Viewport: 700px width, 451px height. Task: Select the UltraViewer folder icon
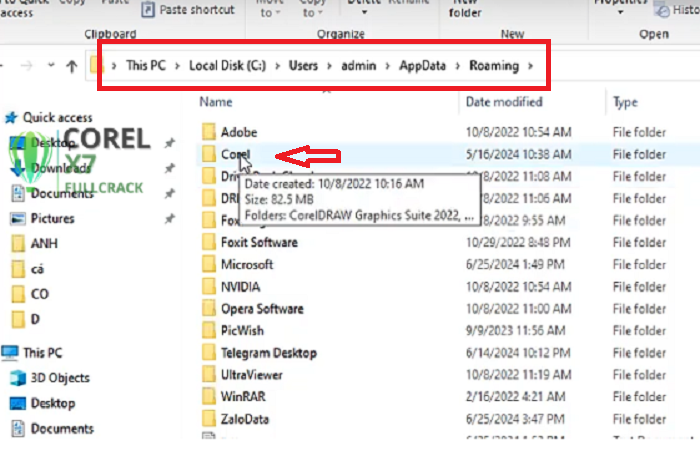(208, 375)
